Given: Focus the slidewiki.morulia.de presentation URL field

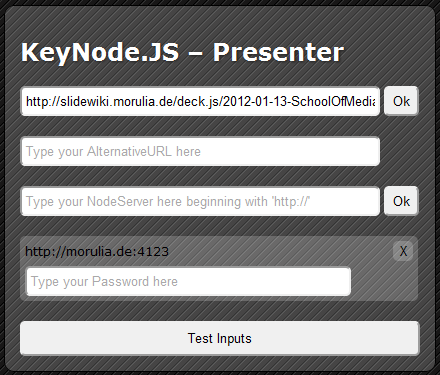Looking at the screenshot, I should pyautogui.click(x=200, y=101).
